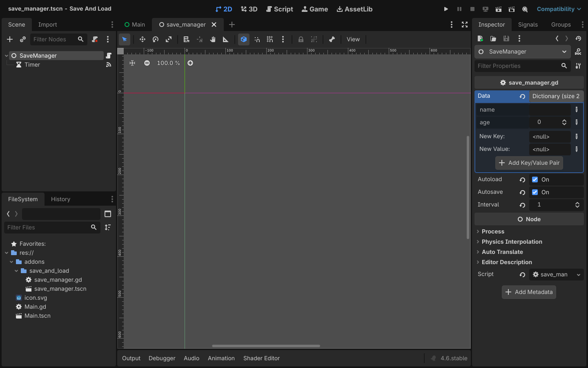Click the signal icon beside Timer
The height and width of the screenshot is (368, 588).
tap(109, 65)
